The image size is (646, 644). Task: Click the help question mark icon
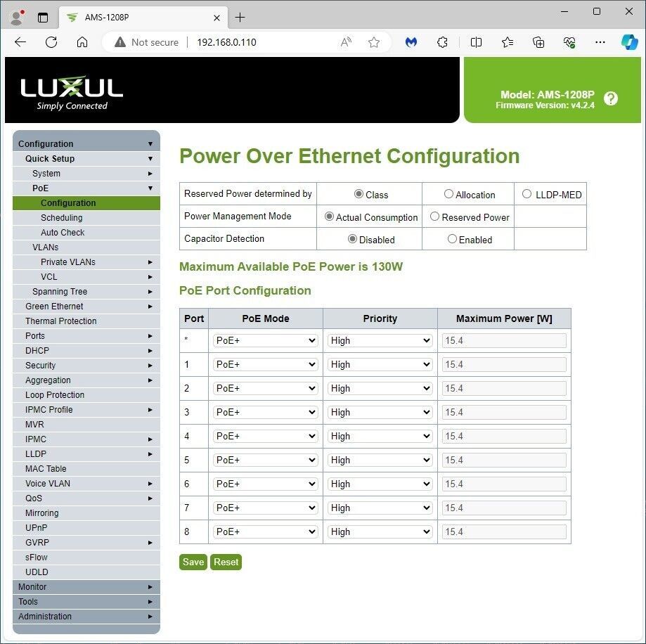611,98
